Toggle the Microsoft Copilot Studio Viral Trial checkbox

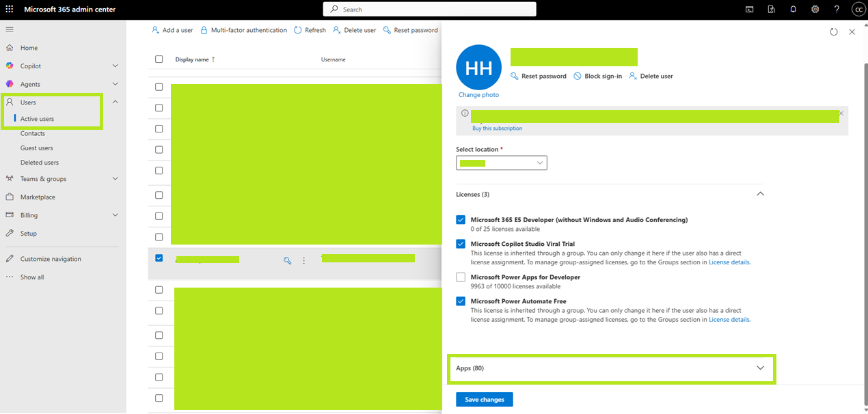tap(461, 244)
